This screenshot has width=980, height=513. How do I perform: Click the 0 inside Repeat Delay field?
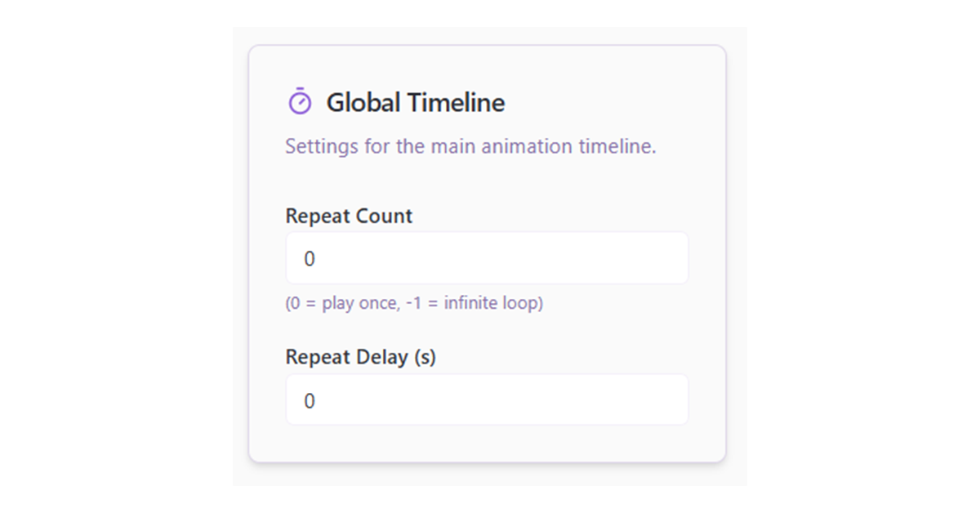310,399
